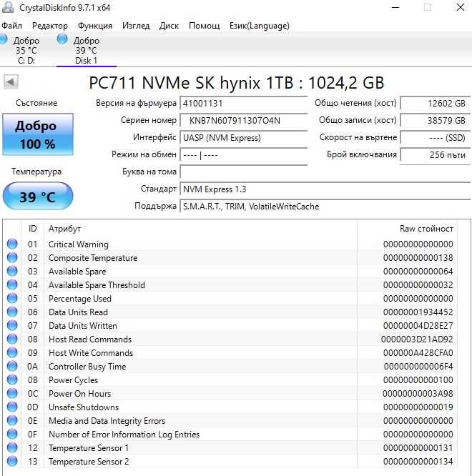Viewport: 472px width, 476px height.
Task: Click status orb of Error Information Log Entries row
Action: 12,434
